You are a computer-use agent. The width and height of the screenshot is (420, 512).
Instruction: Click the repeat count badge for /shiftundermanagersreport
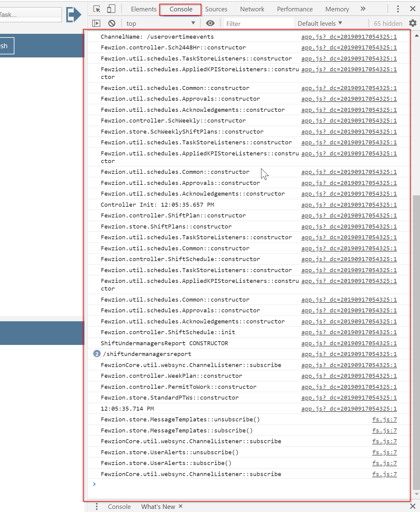[x=97, y=354]
